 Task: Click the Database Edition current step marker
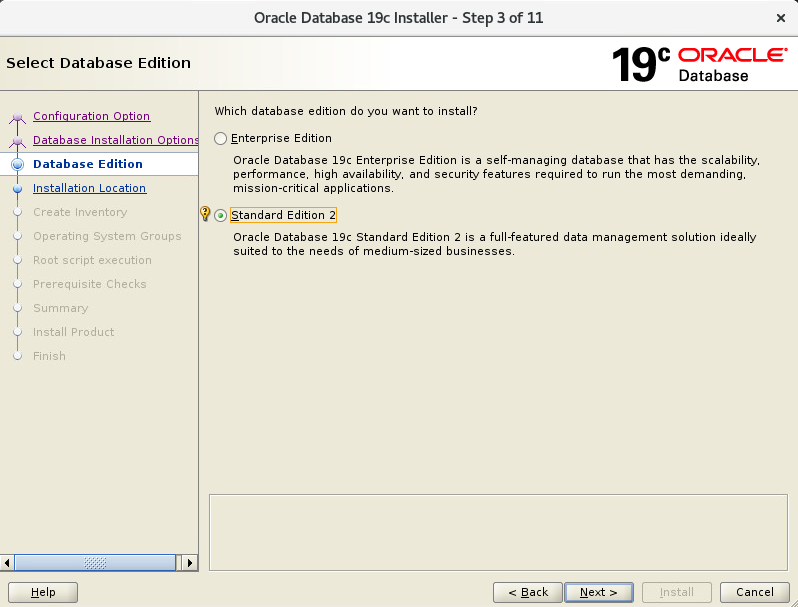coord(18,164)
